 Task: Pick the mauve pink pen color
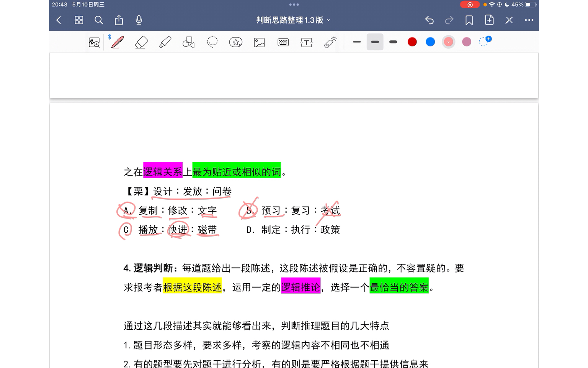[x=467, y=42]
